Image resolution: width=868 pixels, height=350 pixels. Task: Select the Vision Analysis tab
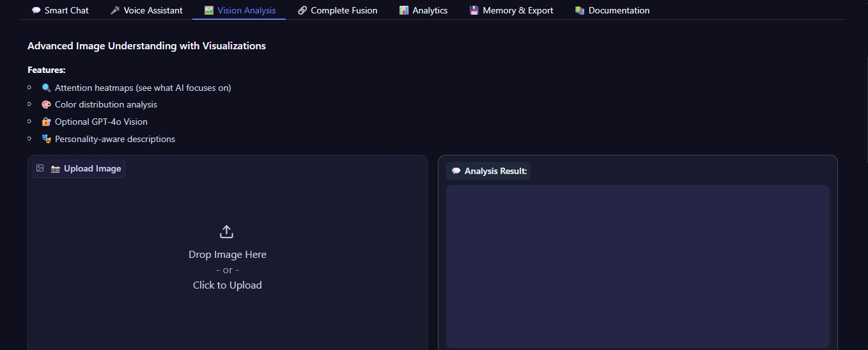[x=239, y=10]
